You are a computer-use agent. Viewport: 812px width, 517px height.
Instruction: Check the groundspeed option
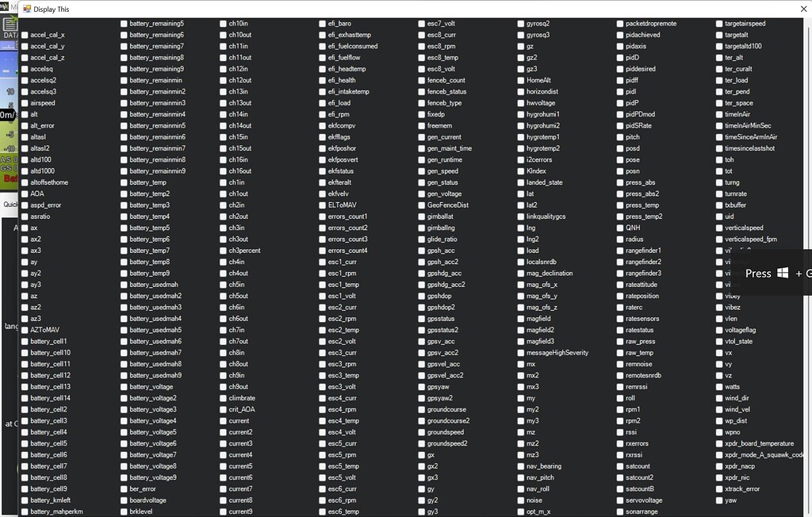coord(422,433)
